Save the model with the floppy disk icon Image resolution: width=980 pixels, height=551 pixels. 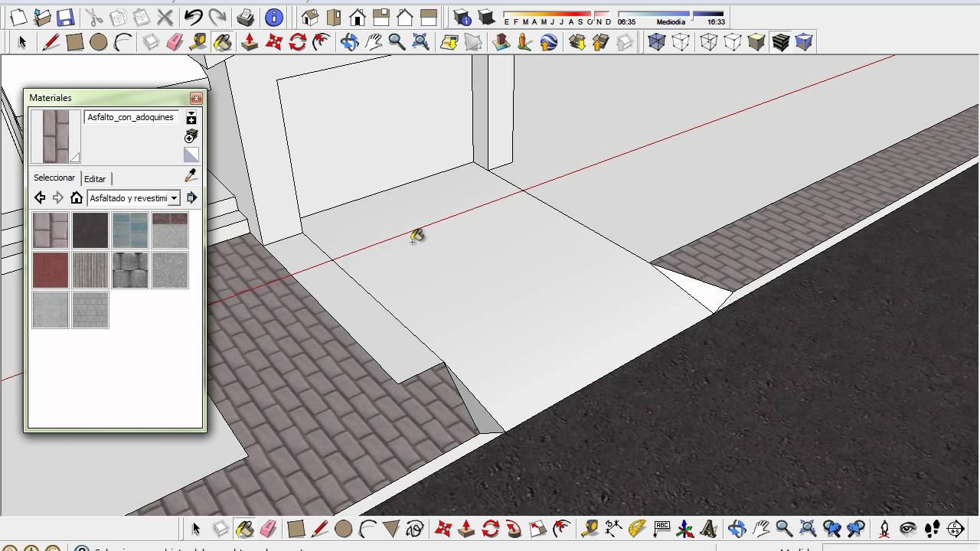(x=66, y=17)
